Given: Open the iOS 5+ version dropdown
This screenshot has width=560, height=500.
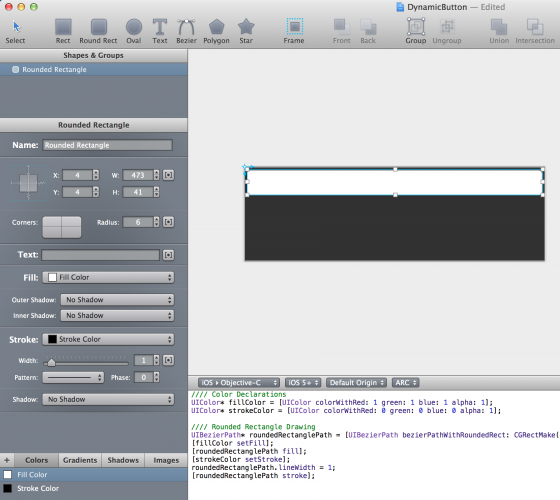Looking at the screenshot, I should pyautogui.click(x=303, y=383).
